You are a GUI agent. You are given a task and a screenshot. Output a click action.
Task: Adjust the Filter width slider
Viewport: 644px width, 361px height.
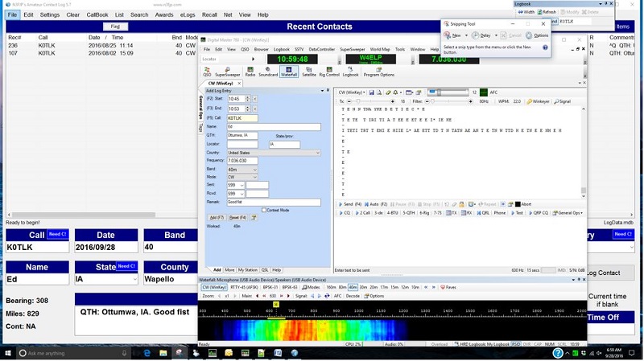tap(448, 101)
